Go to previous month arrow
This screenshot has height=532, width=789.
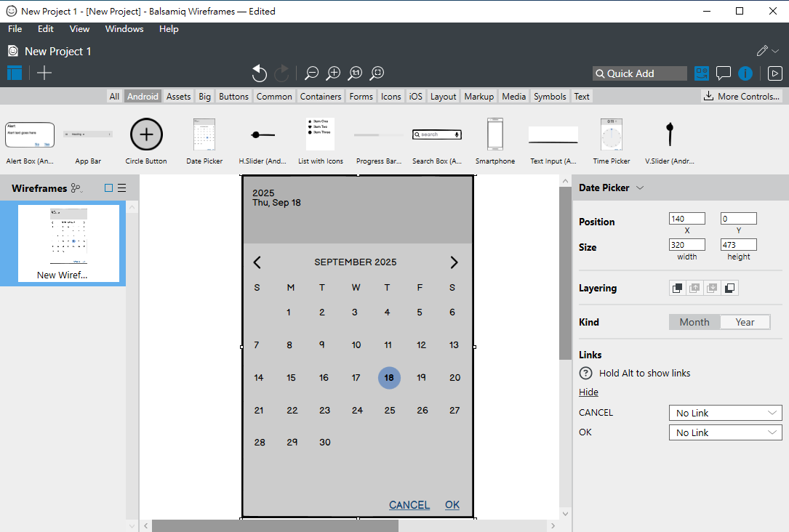click(x=257, y=262)
